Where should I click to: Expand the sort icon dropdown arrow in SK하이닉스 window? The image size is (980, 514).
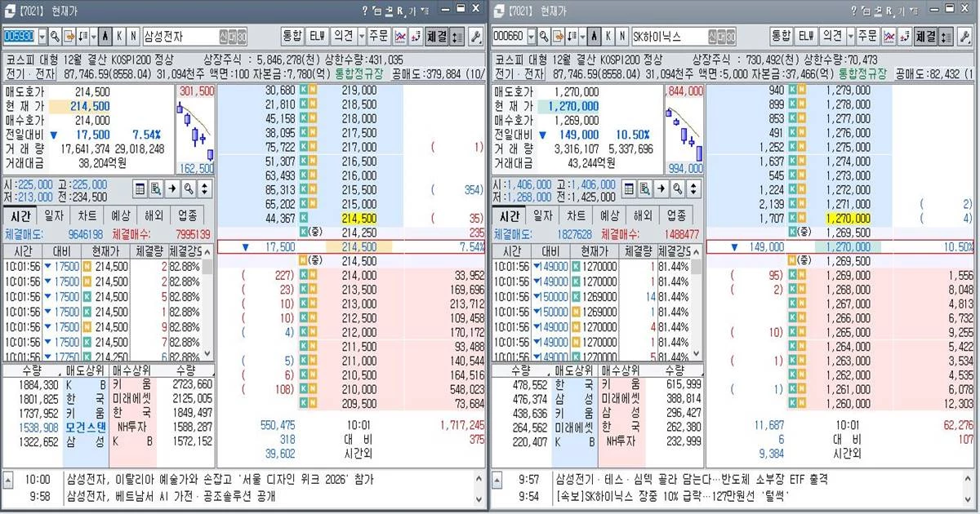point(583,37)
